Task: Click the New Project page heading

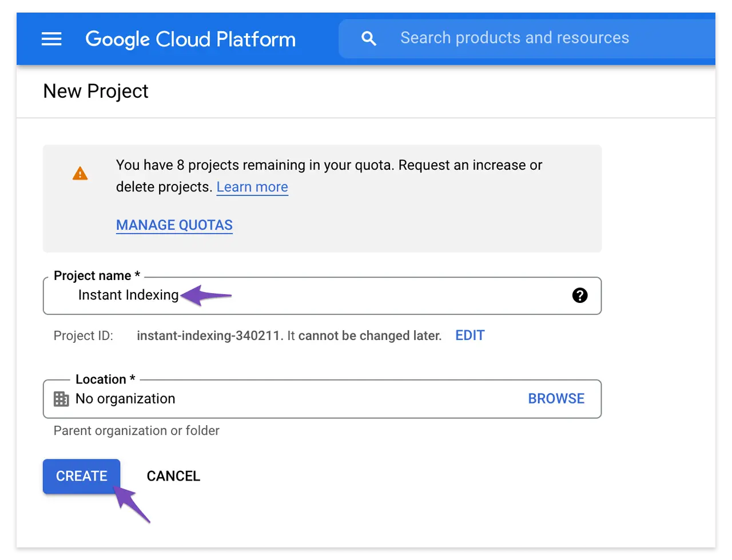Action: (96, 91)
